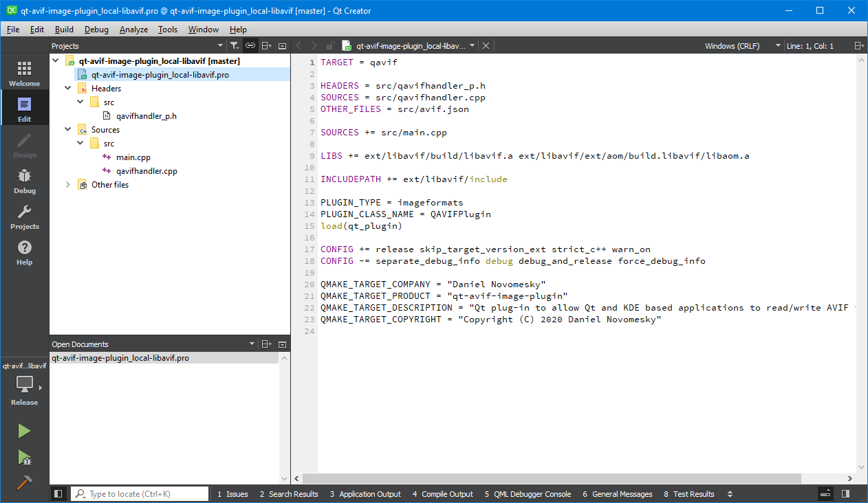Open the Welcome mode
868x503 pixels.
(x=24, y=73)
